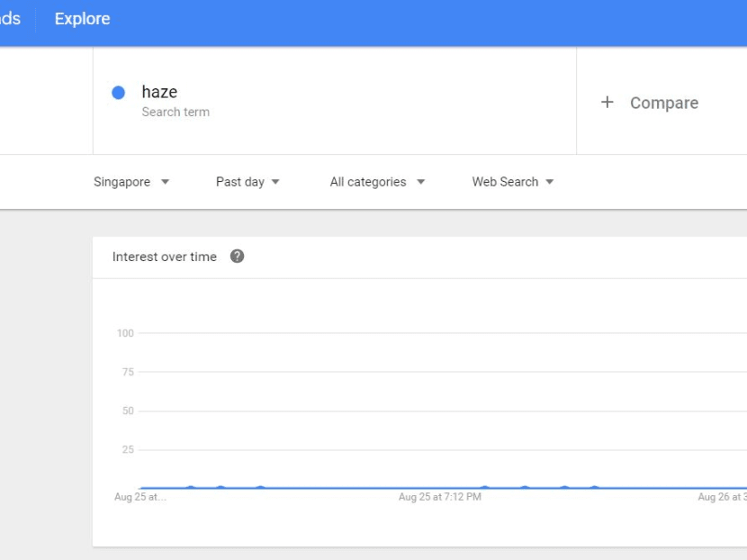
Task: Select the Interest over time heading
Action: (165, 257)
